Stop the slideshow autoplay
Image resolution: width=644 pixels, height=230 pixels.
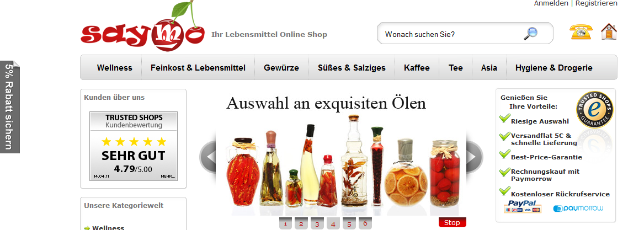click(x=452, y=223)
